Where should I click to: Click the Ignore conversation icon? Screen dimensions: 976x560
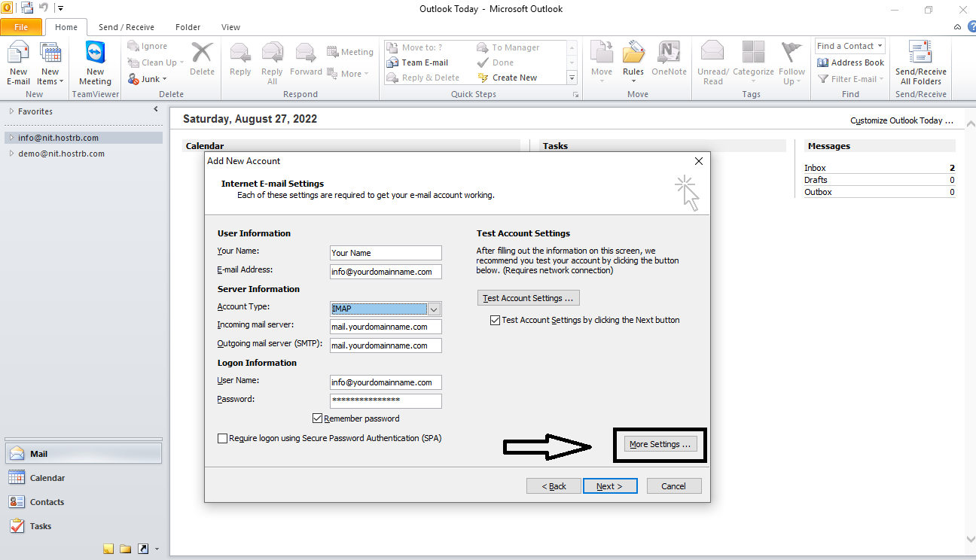point(148,46)
